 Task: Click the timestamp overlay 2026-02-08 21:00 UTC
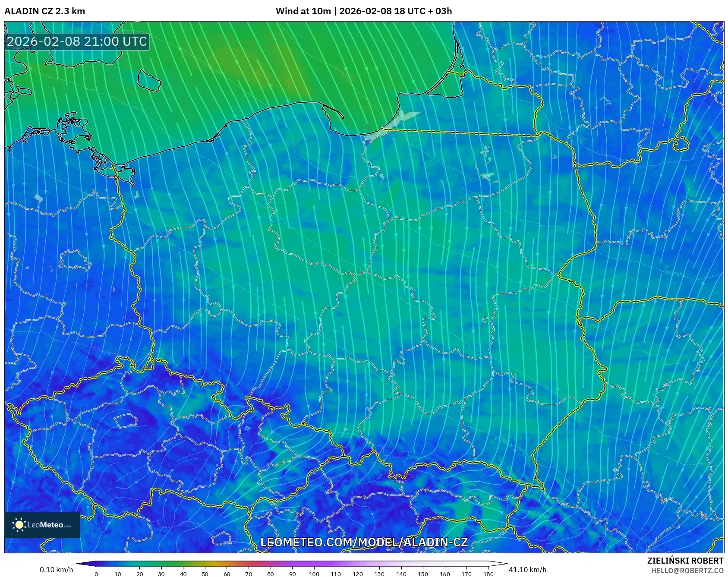tap(76, 42)
